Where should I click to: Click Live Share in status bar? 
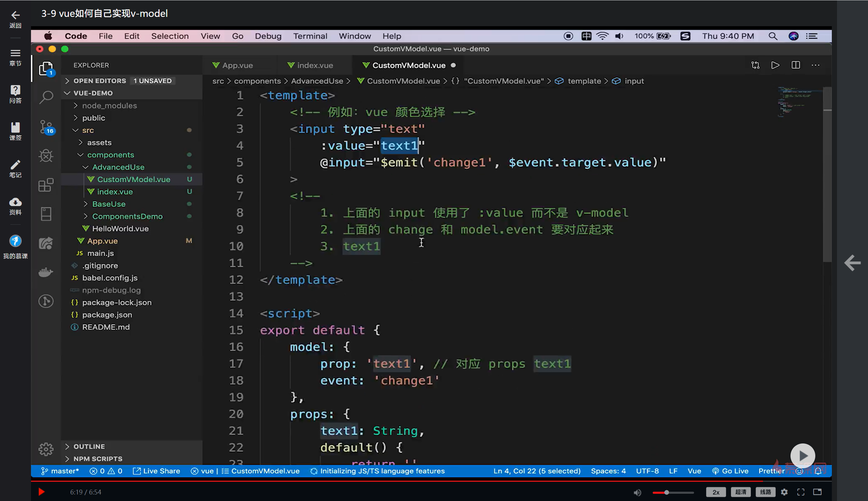(157, 471)
